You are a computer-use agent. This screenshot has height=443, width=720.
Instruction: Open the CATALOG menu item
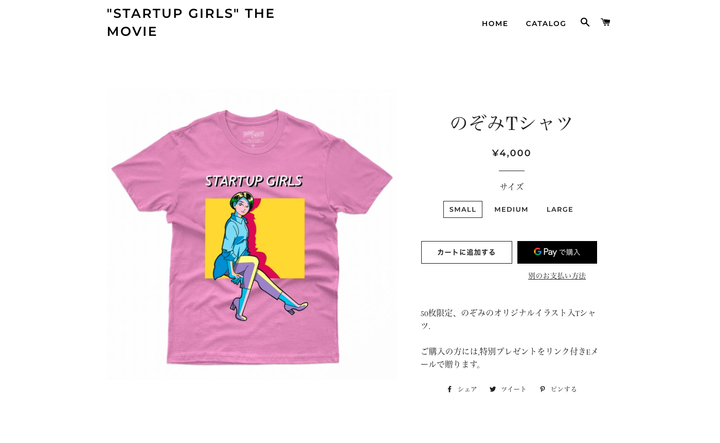546,23
